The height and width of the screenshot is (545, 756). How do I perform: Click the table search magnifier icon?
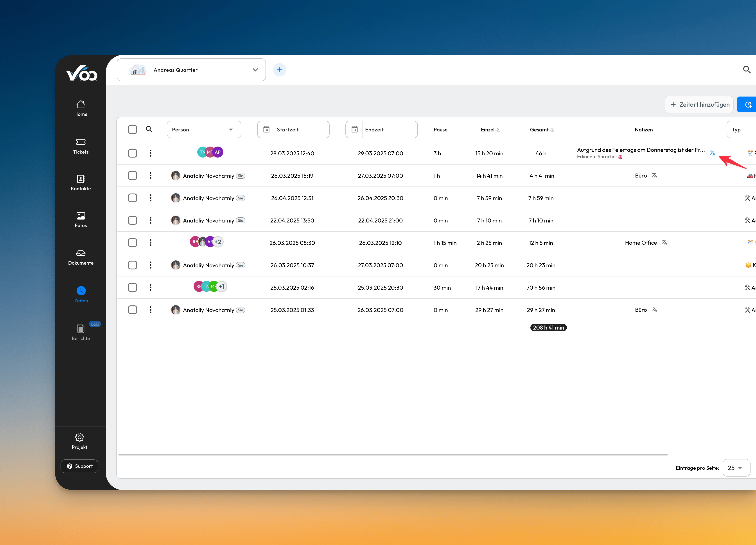pyautogui.click(x=149, y=129)
